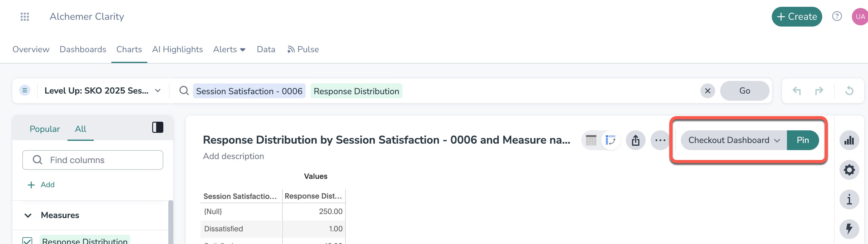Click the Pin button
868x244 pixels.
pyautogui.click(x=802, y=140)
